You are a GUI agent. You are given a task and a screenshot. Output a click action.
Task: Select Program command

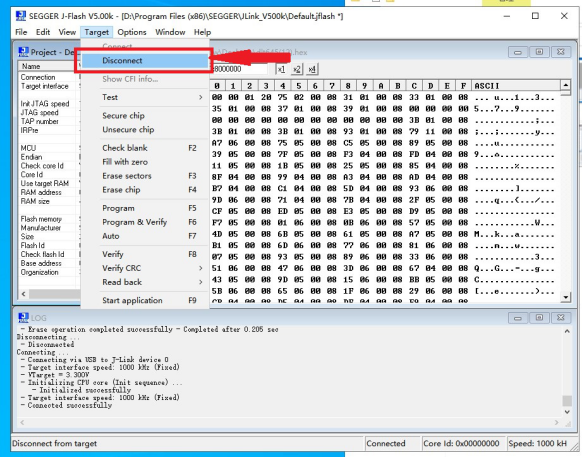145,208
